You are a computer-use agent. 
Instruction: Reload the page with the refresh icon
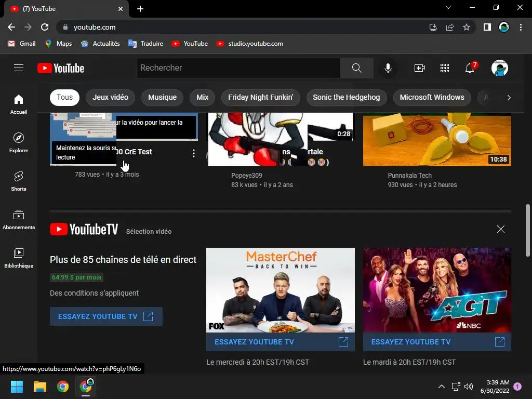click(x=45, y=27)
